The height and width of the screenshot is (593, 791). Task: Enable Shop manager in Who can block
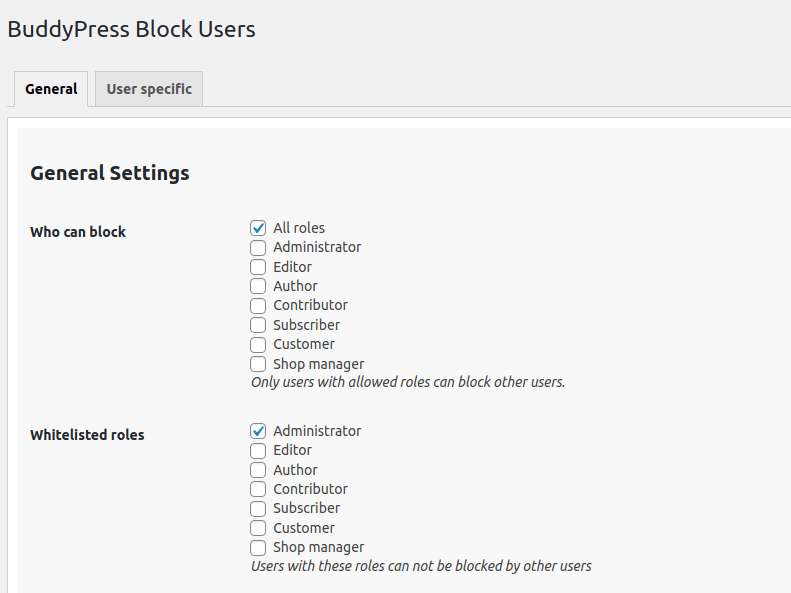click(258, 364)
